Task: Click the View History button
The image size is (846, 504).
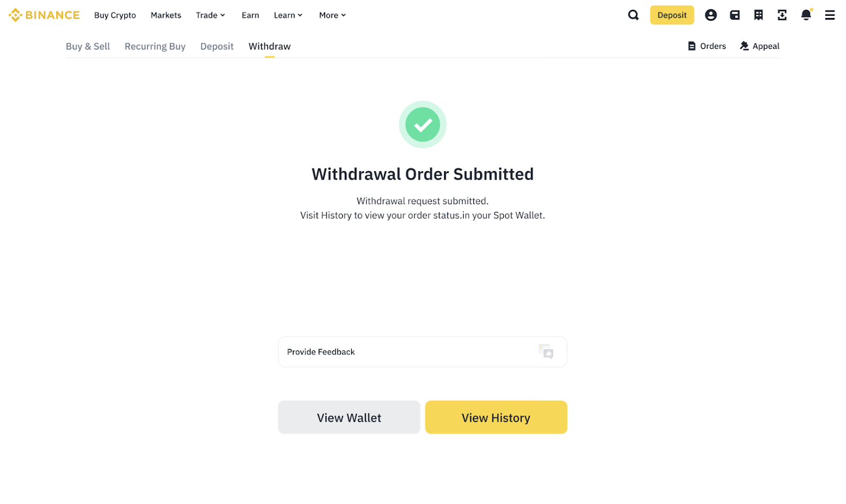Action: (496, 417)
